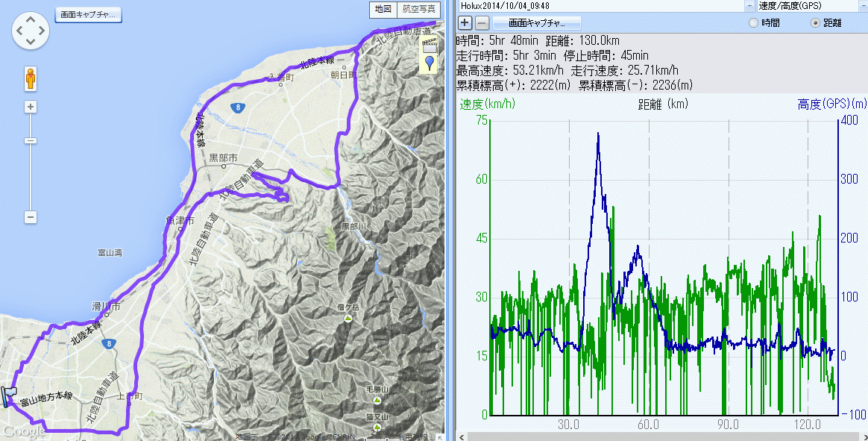Click the elevation peak on the chart
This screenshot has height=441, width=868.
(x=598, y=134)
